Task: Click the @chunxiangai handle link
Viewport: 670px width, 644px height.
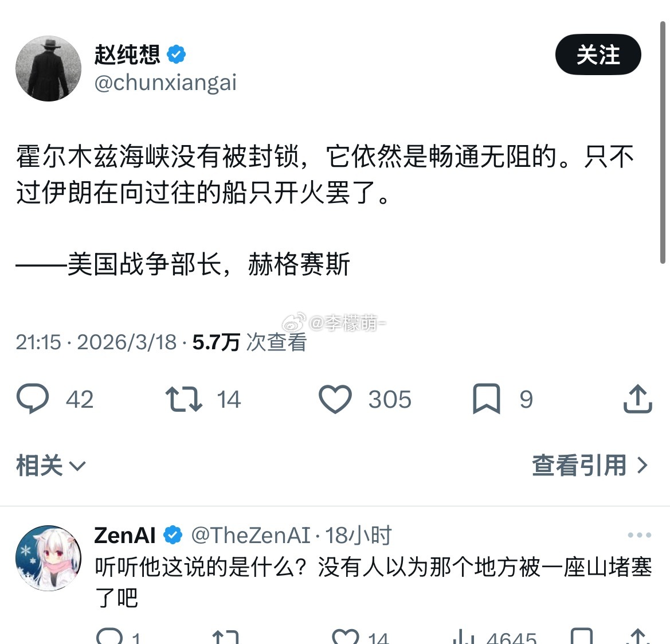Action: (166, 83)
